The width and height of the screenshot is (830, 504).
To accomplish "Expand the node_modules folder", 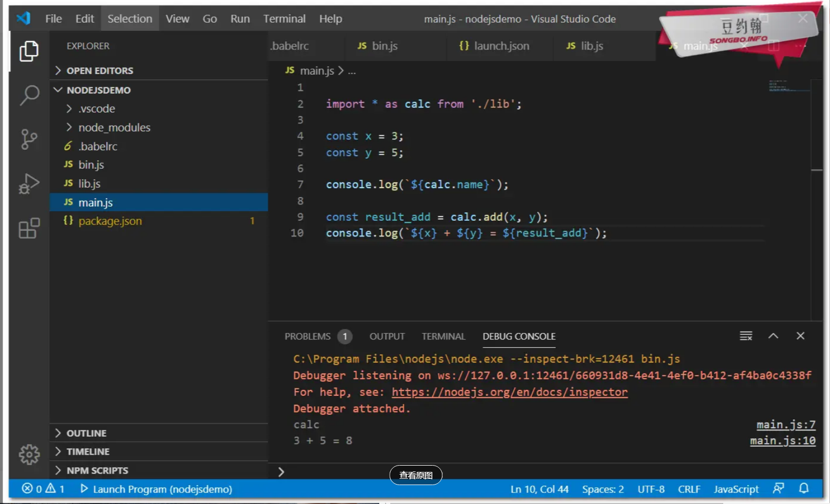I will click(x=159, y=128).
